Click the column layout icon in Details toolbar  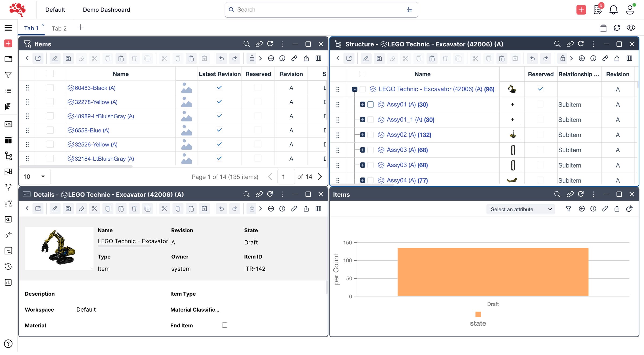point(319,209)
